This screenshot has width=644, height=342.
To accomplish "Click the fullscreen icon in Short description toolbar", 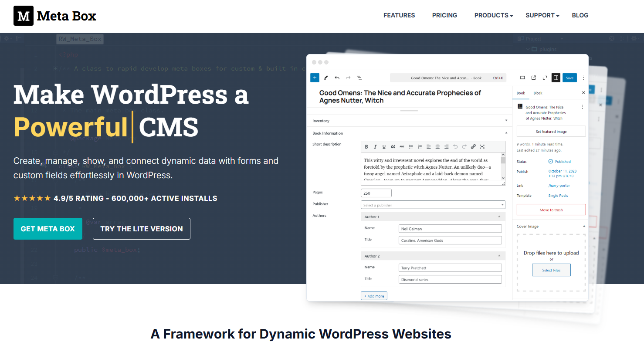I will [482, 146].
